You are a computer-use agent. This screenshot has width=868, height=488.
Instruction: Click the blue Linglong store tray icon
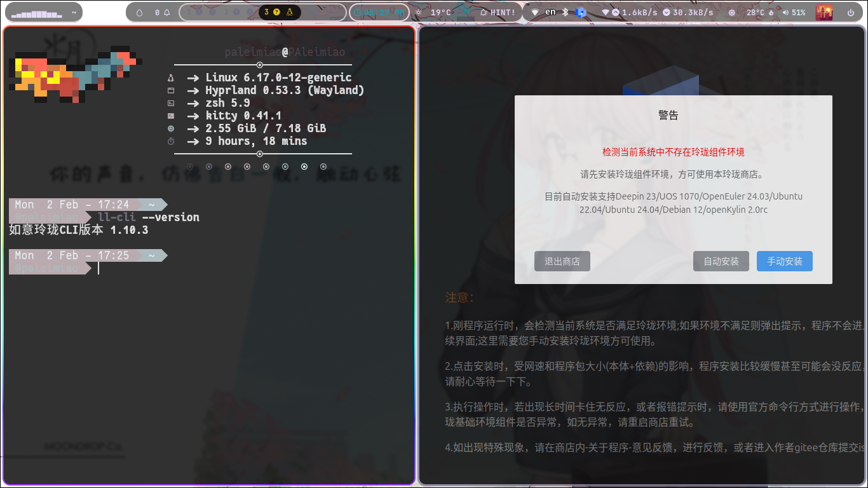click(580, 12)
